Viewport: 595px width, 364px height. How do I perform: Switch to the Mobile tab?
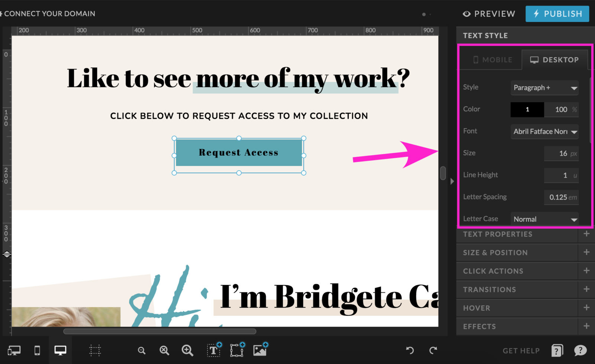[491, 59]
